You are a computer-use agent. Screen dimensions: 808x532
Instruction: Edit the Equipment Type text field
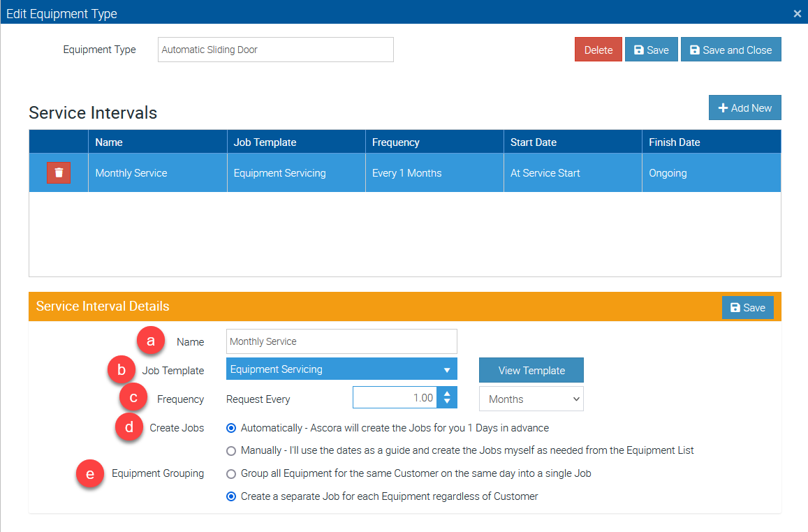275,50
